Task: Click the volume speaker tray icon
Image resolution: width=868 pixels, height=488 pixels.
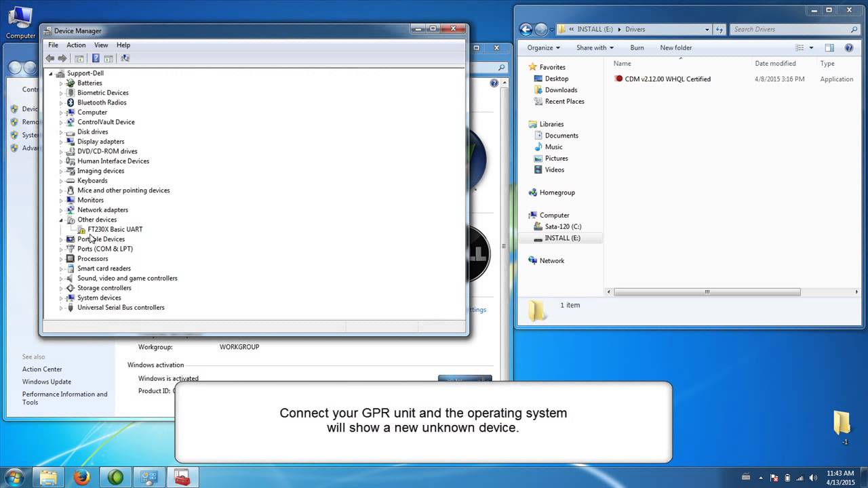Action: point(812,477)
